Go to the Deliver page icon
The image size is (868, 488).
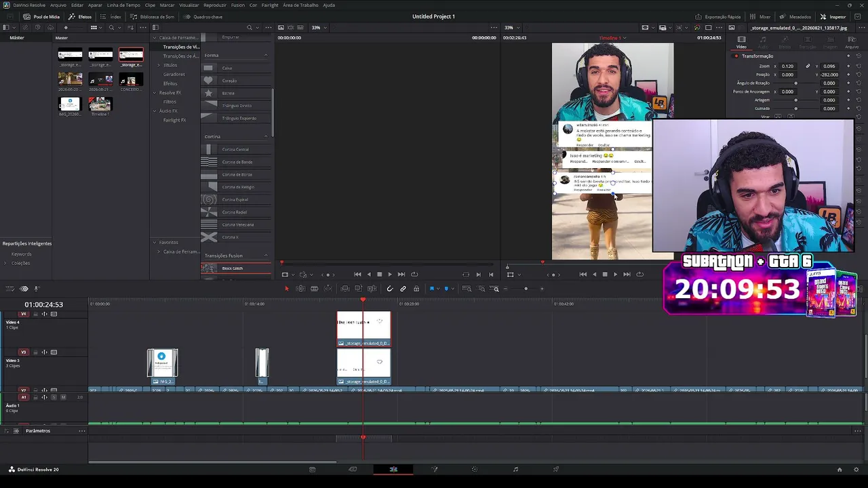[556, 469]
